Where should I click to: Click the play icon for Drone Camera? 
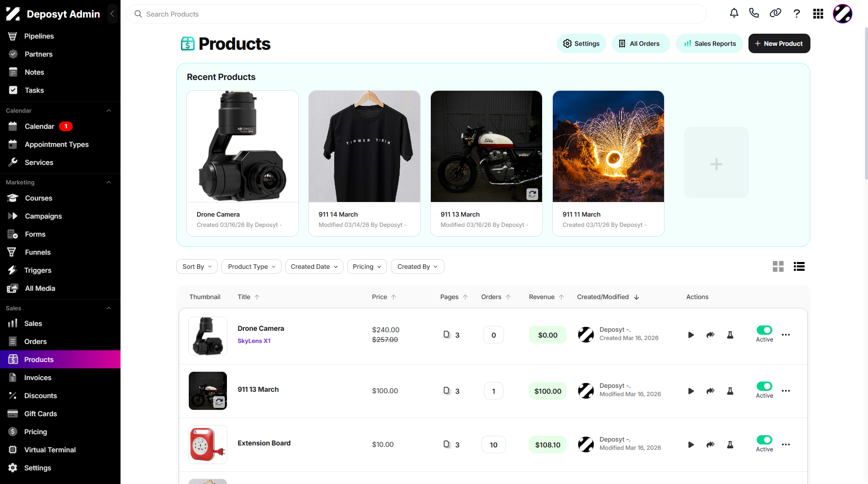click(691, 335)
